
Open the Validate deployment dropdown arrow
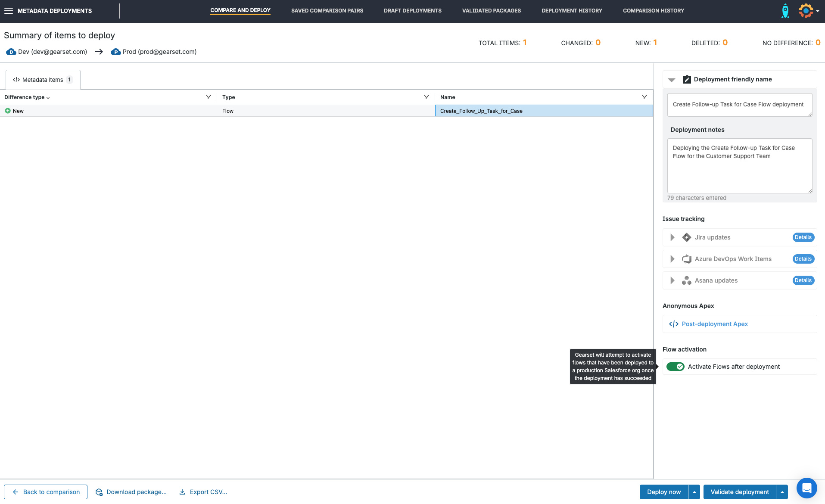[782, 492]
